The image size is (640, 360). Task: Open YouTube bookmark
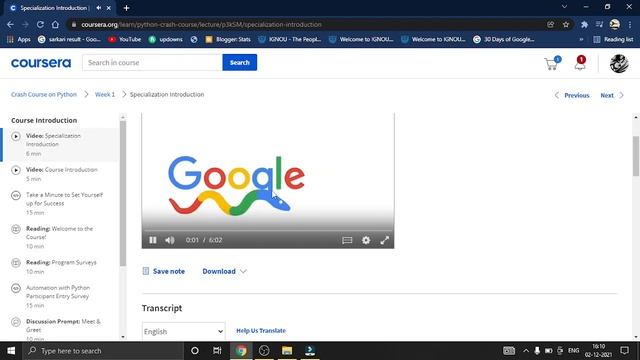(124, 39)
